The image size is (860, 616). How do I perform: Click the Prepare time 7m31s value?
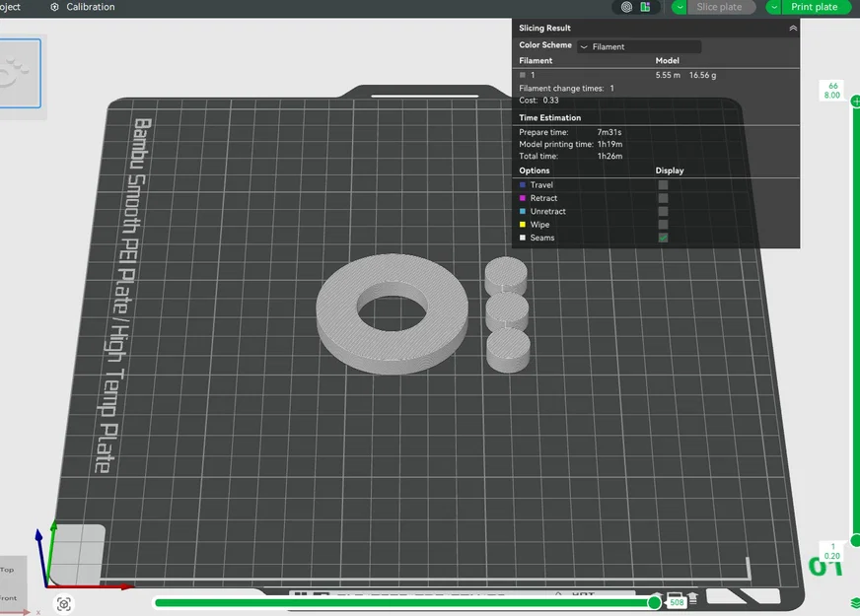click(x=609, y=132)
